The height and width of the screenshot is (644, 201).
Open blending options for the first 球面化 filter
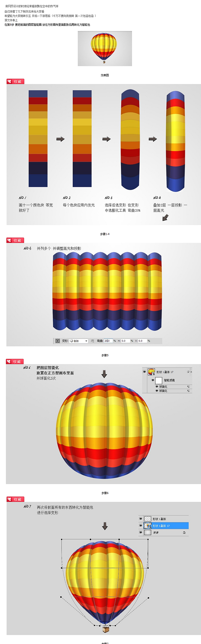coord(188,386)
